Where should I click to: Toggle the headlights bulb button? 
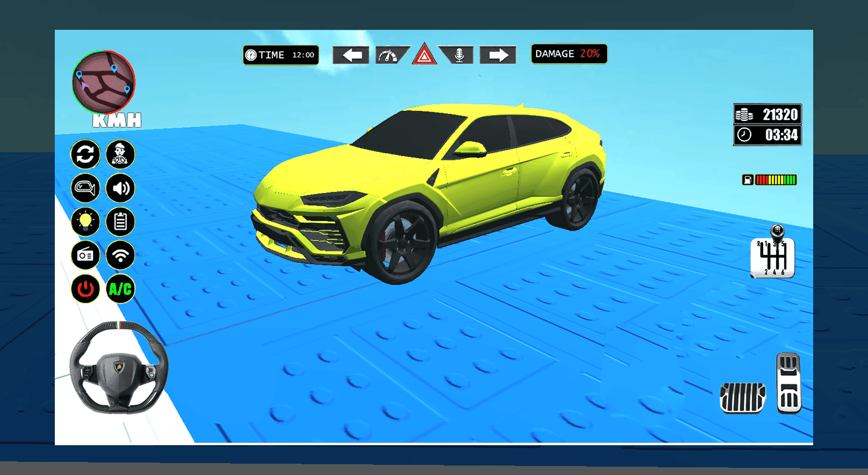coord(85,222)
